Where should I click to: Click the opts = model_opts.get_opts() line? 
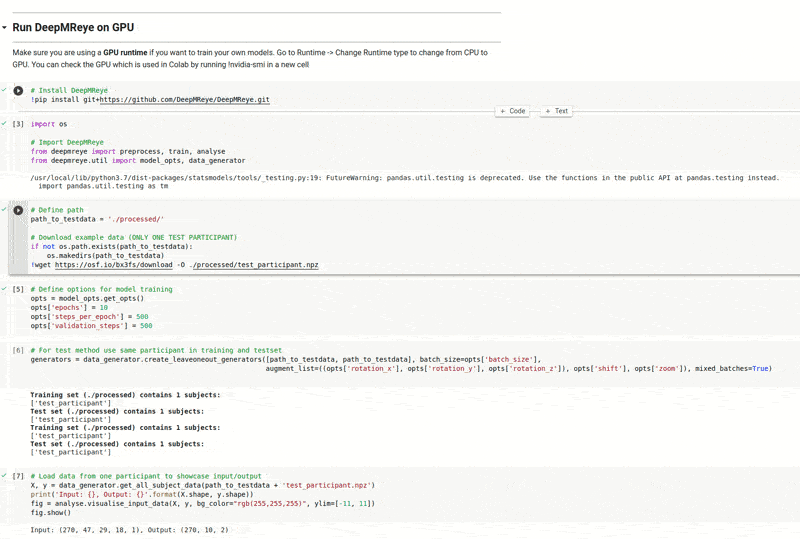pos(87,299)
